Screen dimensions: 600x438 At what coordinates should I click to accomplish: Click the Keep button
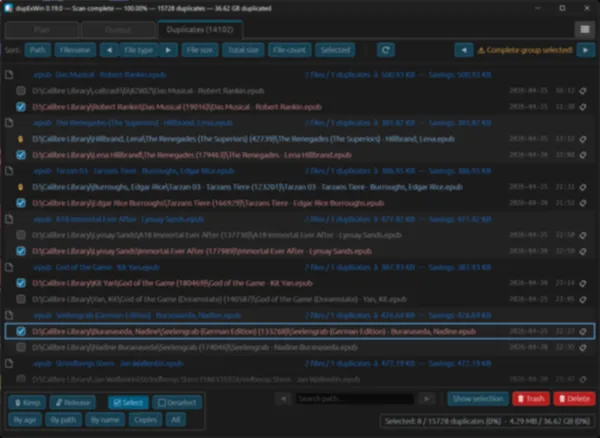pyautogui.click(x=27, y=402)
